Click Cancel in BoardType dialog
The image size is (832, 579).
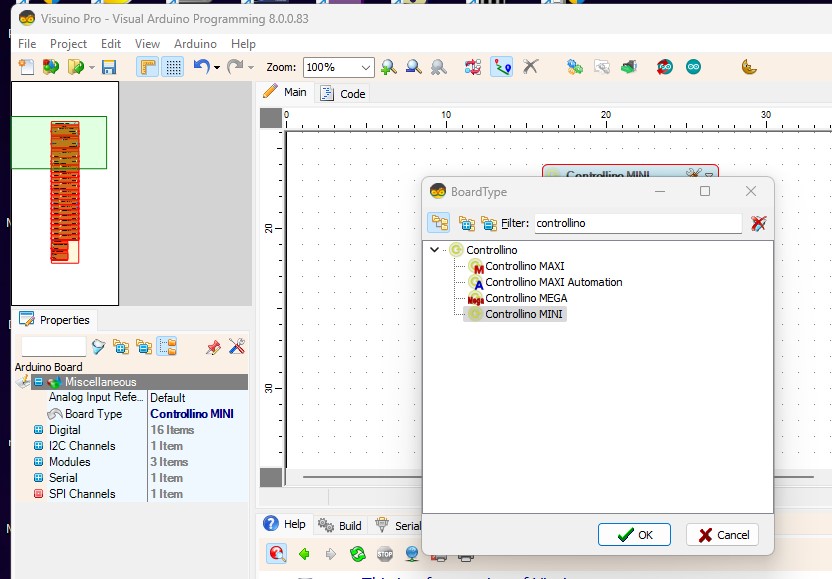tap(722, 534)
